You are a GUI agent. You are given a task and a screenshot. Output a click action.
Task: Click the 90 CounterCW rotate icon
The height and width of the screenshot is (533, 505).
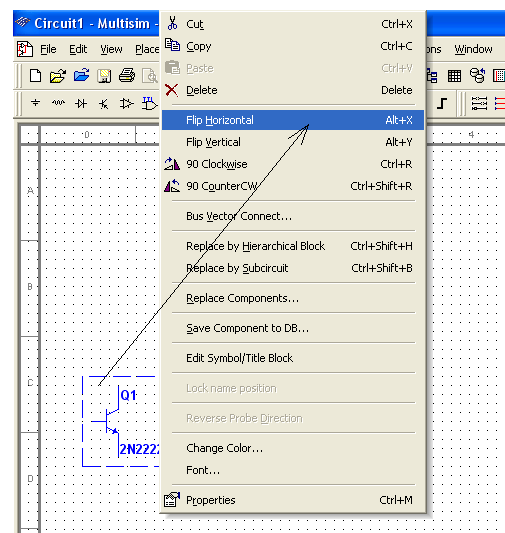pyautogui.click(x=172, y=186)
